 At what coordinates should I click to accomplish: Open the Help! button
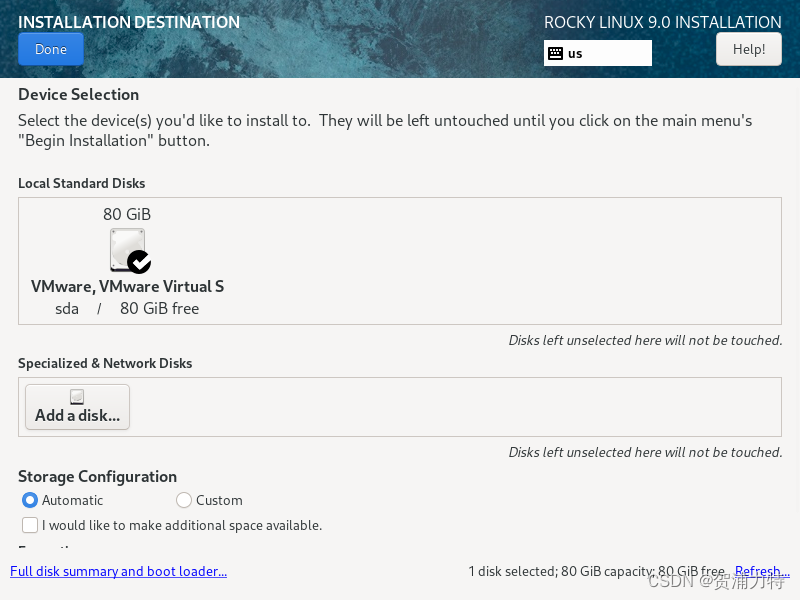coord(748,49)
